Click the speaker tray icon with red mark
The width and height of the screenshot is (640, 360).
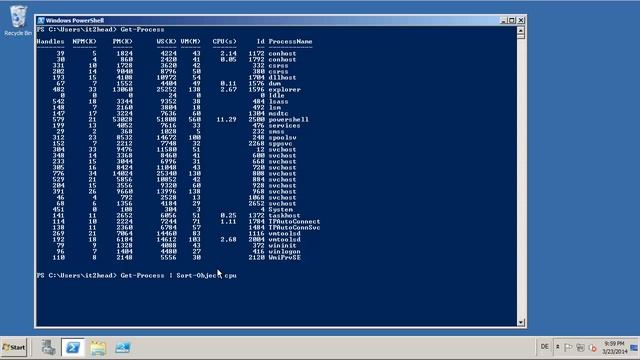[x=593, y=347]
